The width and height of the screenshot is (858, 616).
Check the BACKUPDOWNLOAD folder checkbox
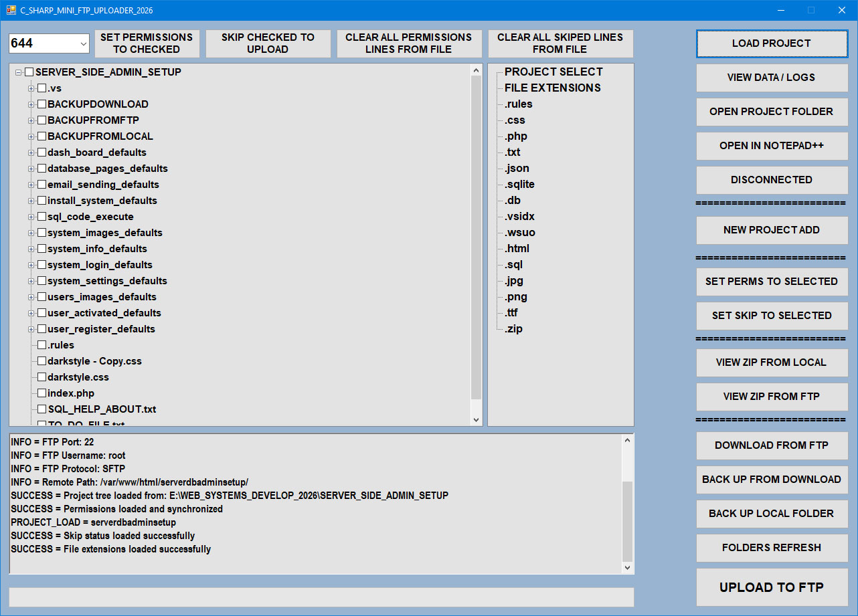coord(42,104)
